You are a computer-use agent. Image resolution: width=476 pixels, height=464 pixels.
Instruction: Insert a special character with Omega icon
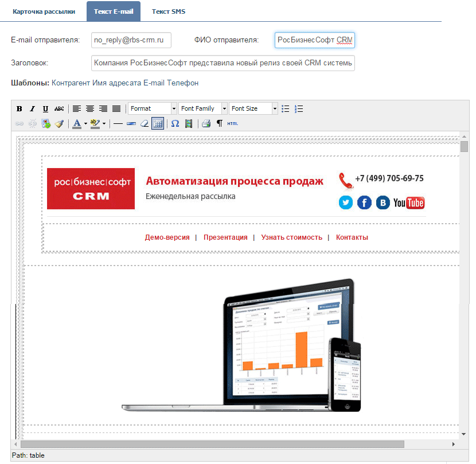(x=175, y=123)
